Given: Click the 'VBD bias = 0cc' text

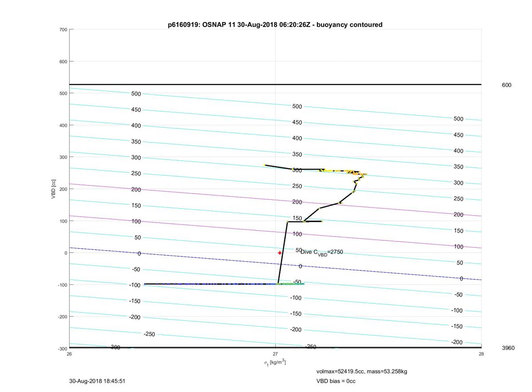Looking at the screenshot, I should [336, 381].
